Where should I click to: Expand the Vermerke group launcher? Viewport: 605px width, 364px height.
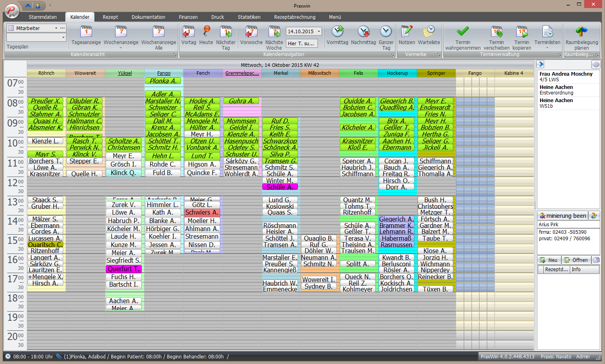click(439, 55)
